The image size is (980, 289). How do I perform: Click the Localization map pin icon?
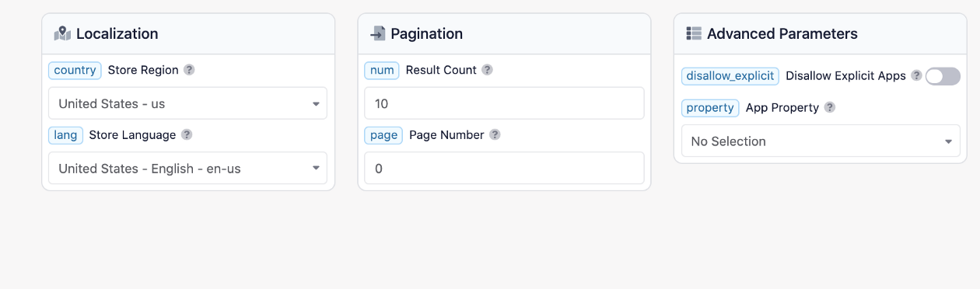(x=62, y=33)
